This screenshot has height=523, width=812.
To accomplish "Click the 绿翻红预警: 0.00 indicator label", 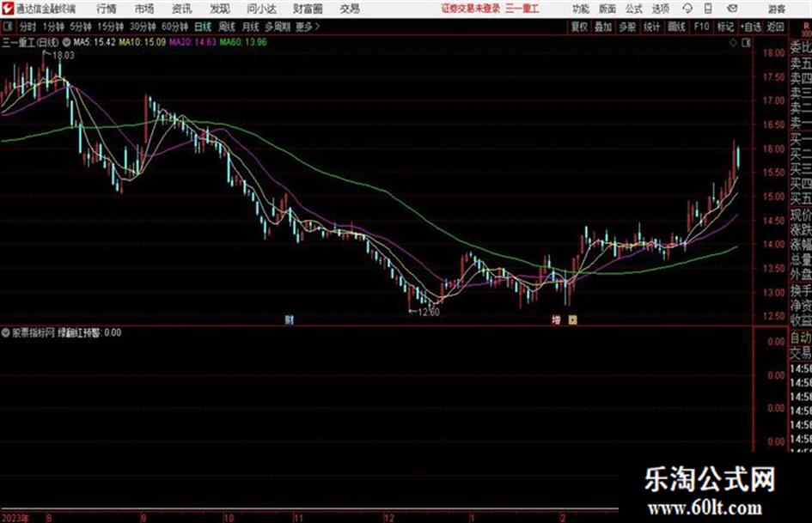I will point(89,332).
